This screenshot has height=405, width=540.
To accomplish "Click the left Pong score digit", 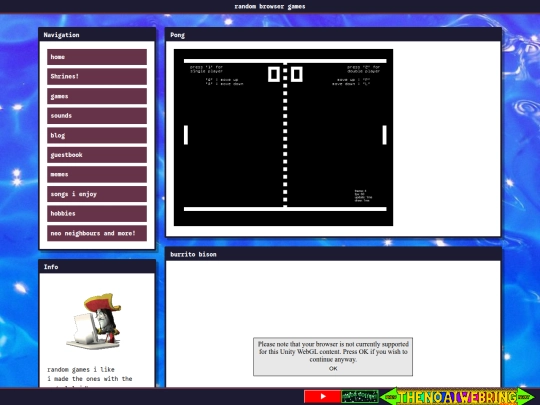I will [x=274, y=74].
